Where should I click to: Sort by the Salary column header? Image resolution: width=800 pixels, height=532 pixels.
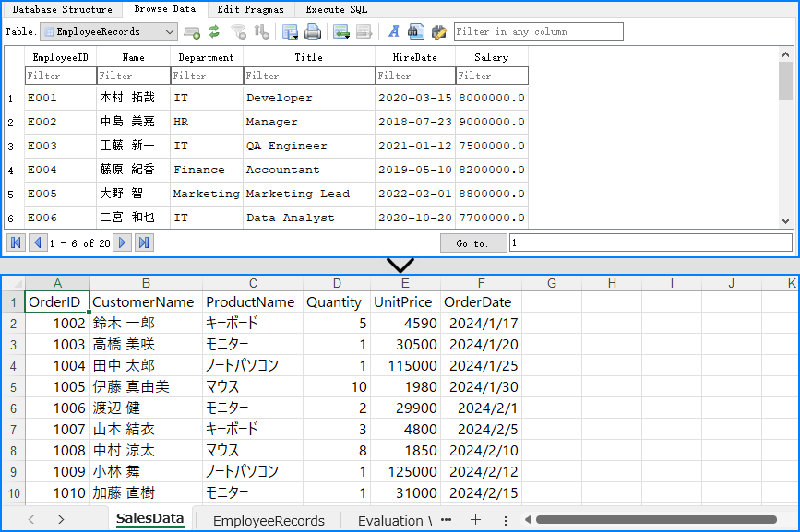(492, 57)
